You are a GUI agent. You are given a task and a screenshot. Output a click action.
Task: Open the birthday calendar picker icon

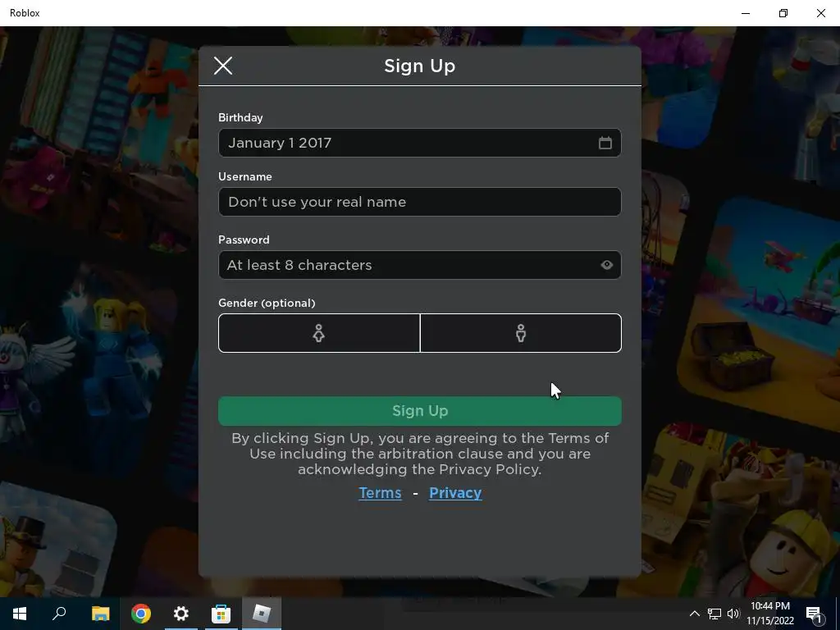[x=605, y=143]
